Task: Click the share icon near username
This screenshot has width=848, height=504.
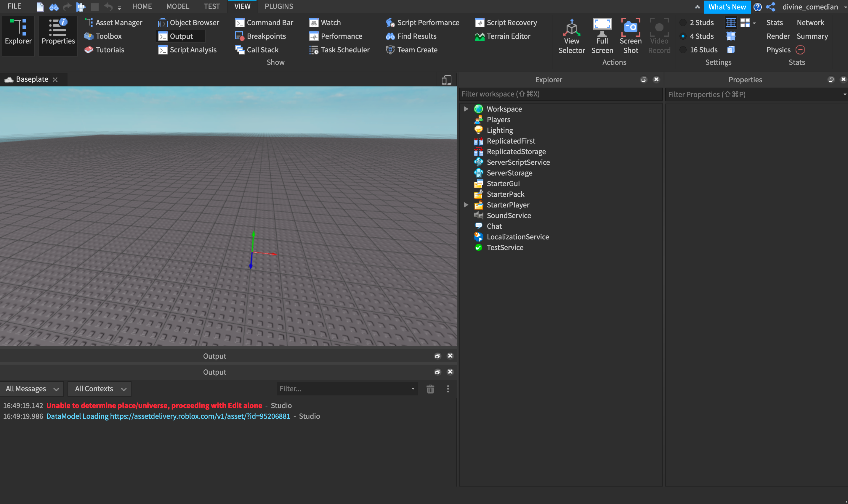Action: point(770,7)
